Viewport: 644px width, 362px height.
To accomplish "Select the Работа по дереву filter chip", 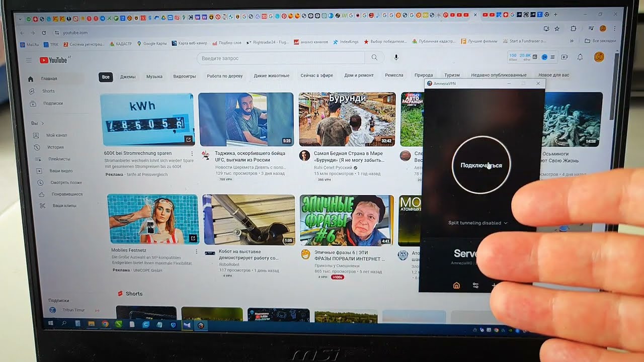I will coord(224,76).
